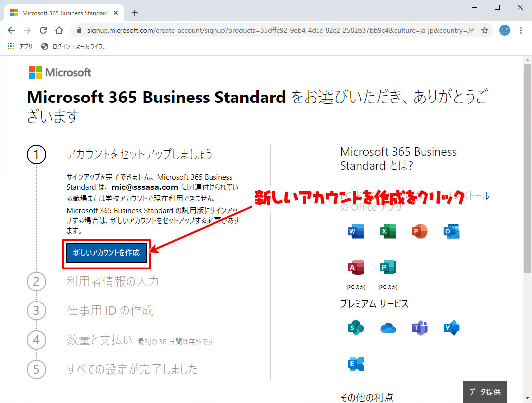Click アカウントをセットアップしましょう heading
This screenshot has height=403, width=532.
pos(139,154)
